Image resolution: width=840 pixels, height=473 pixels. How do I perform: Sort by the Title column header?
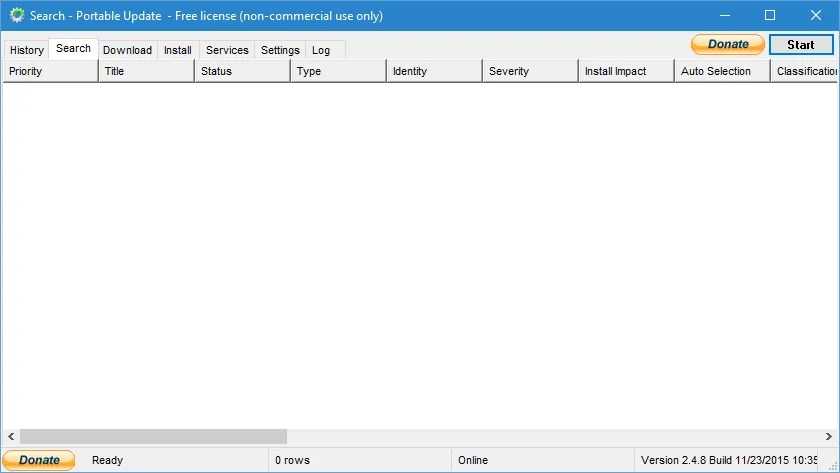[146, 71]
